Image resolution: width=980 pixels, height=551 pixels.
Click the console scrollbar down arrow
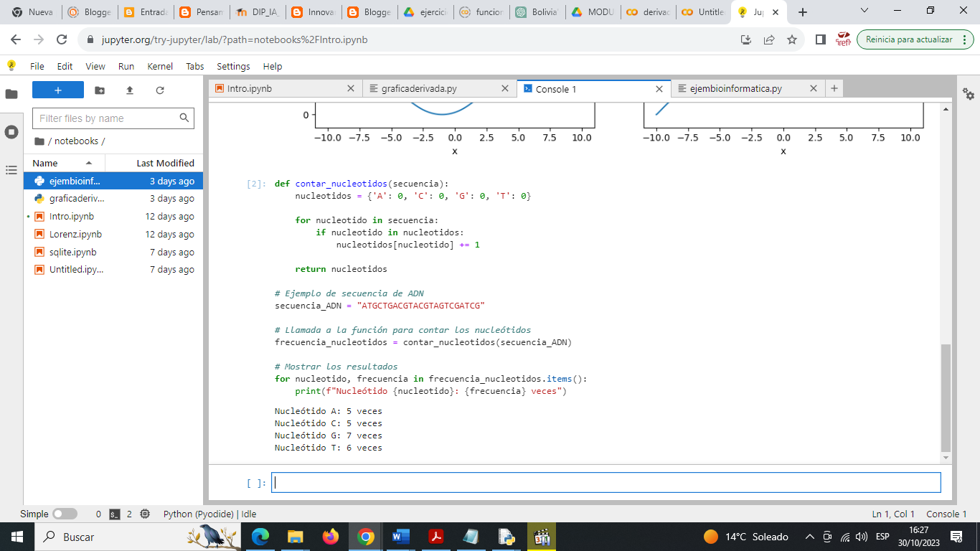[x=946, y=457]
